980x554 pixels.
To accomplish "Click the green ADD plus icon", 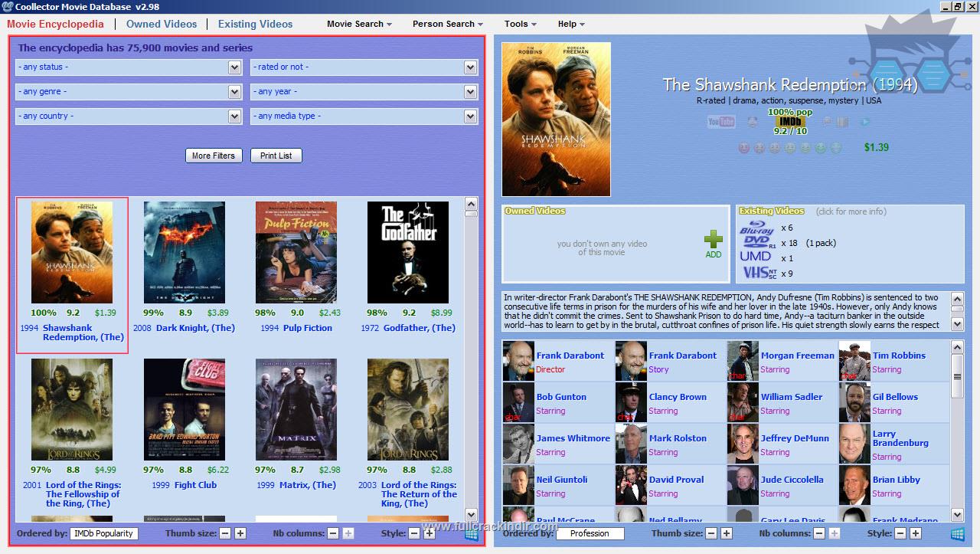I will coord(713,239).
